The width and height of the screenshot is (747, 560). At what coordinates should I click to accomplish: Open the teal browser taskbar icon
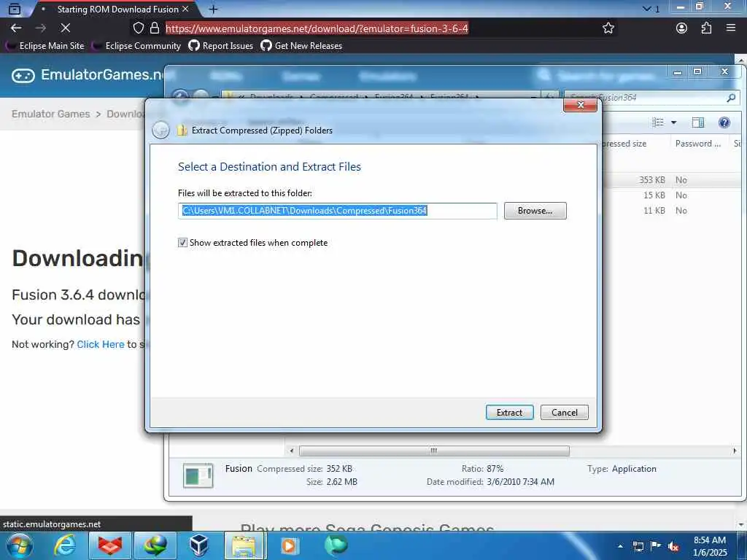click(x=336, y=545)
